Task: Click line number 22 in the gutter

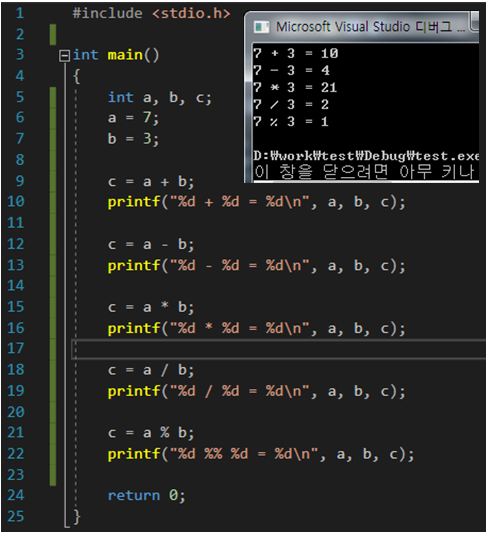Action: (16, 454)
